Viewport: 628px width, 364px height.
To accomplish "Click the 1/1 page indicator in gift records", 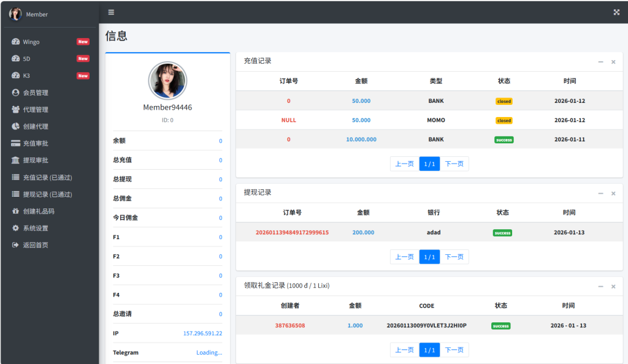I will pos(429,349).
